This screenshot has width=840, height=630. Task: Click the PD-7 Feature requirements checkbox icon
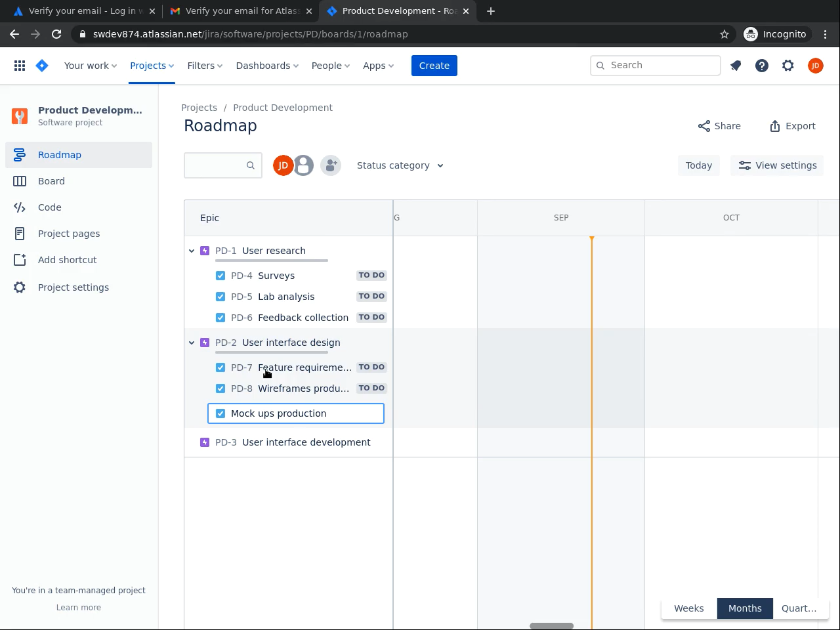pos(220,367)
